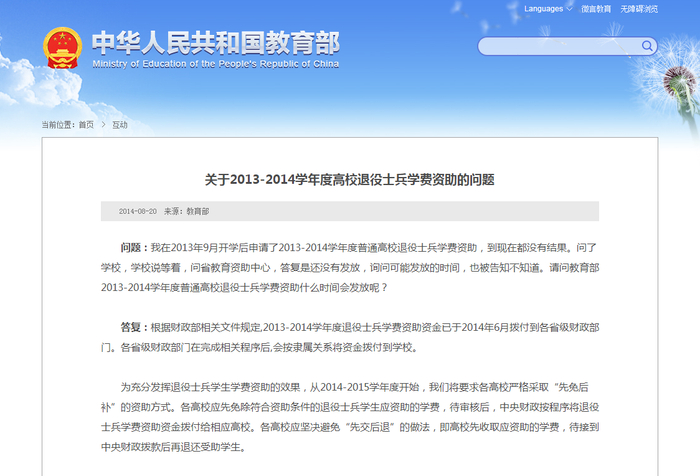Click the Ministry of Education English subtitle
Viewport: 700px width, 476px height.
pos(216,64)
